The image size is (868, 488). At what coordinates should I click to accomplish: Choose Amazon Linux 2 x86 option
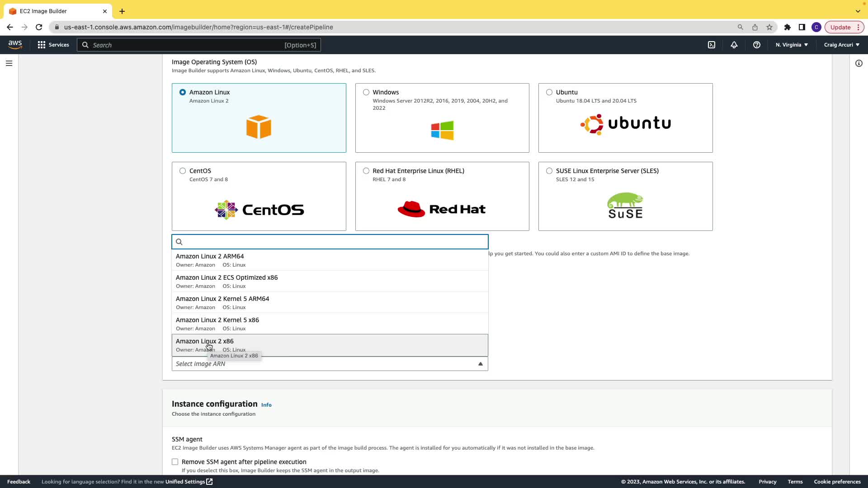tap(330, 345)
